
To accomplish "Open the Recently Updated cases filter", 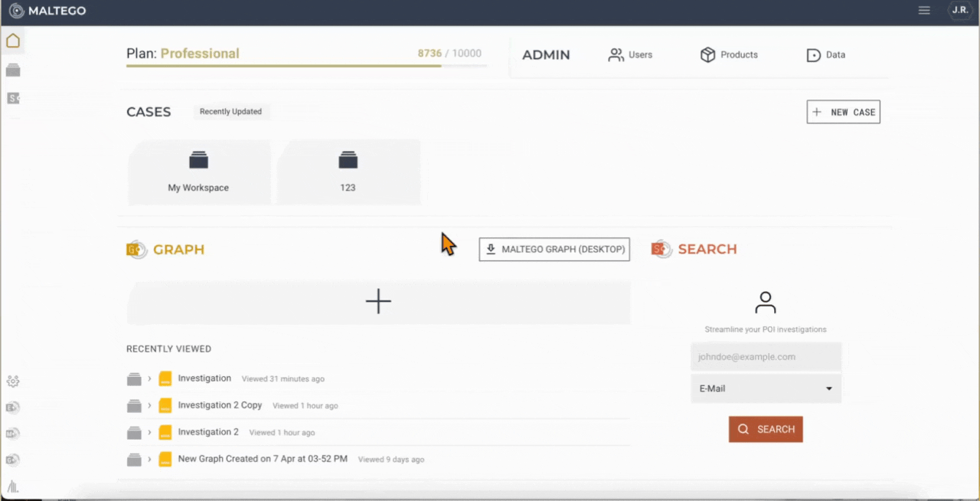I will click(230, 112).
